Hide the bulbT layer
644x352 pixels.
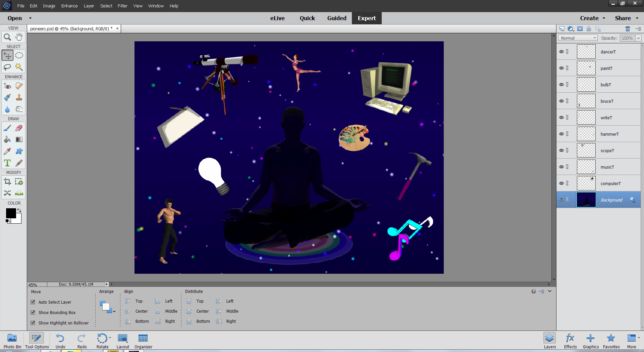point(561,85)
